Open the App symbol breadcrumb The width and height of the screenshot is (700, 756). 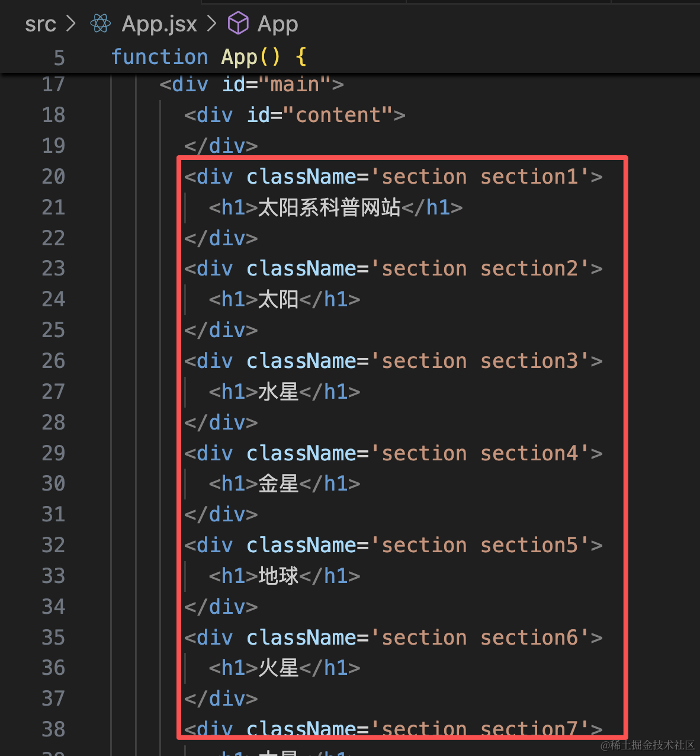click(x=278, y=24)
